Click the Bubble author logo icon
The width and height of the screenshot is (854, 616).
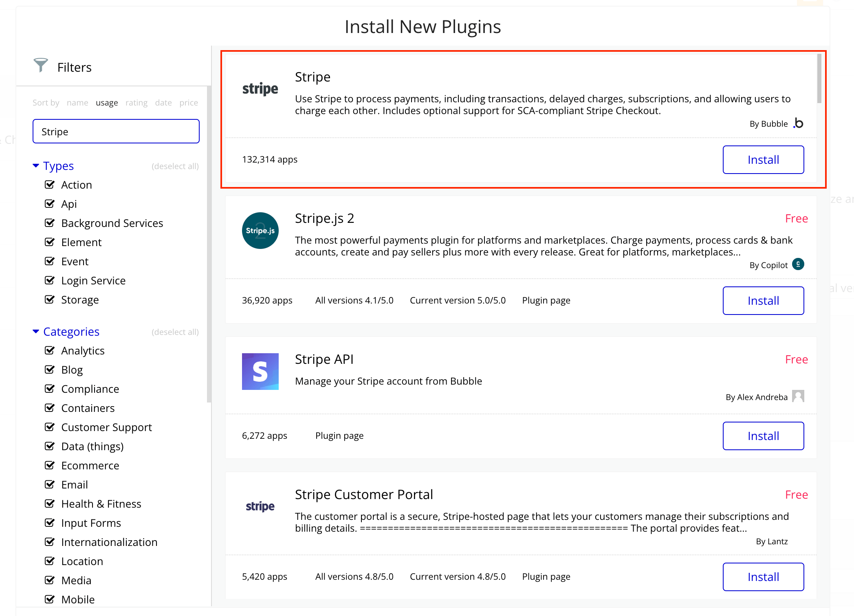click(798, 123)
